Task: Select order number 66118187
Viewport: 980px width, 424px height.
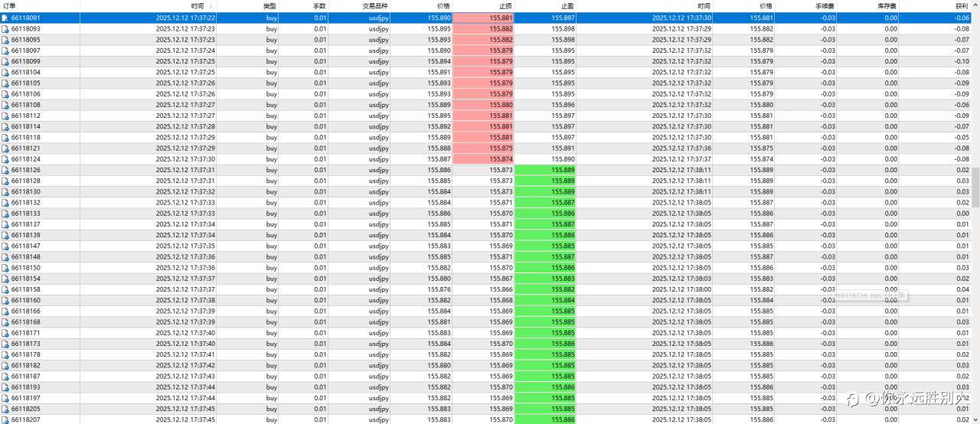Action: click(26, 377)
